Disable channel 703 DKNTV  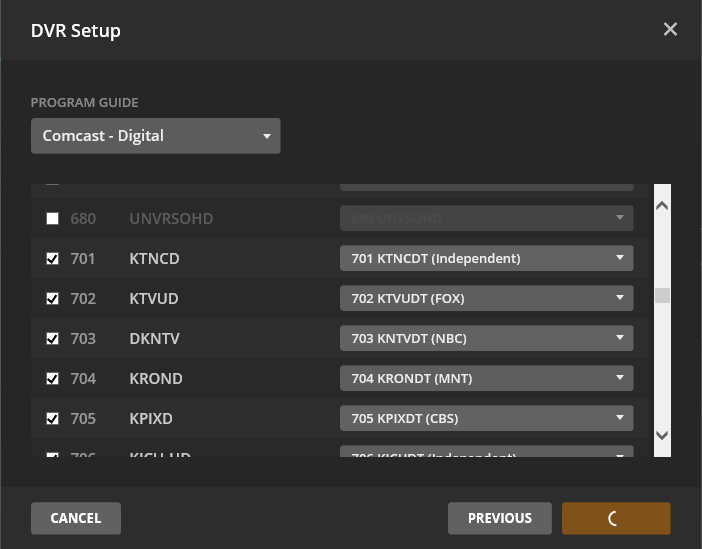(x=53, y=339)
